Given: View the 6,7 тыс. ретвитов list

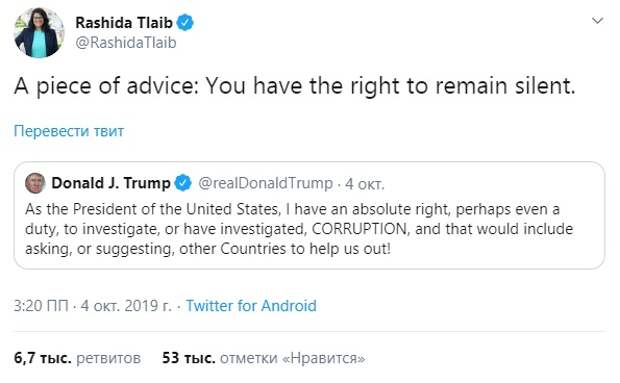Looking at the screenshot, I should [77, 358].
